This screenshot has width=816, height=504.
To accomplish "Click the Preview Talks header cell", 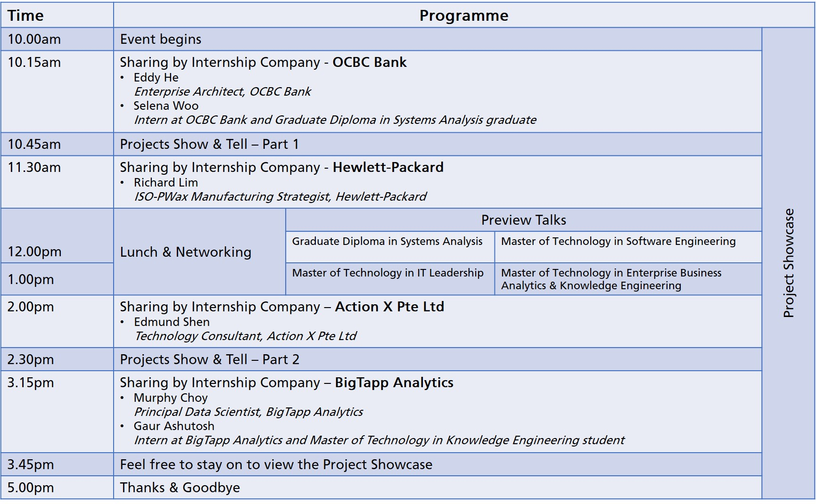I will coord(523,220).
